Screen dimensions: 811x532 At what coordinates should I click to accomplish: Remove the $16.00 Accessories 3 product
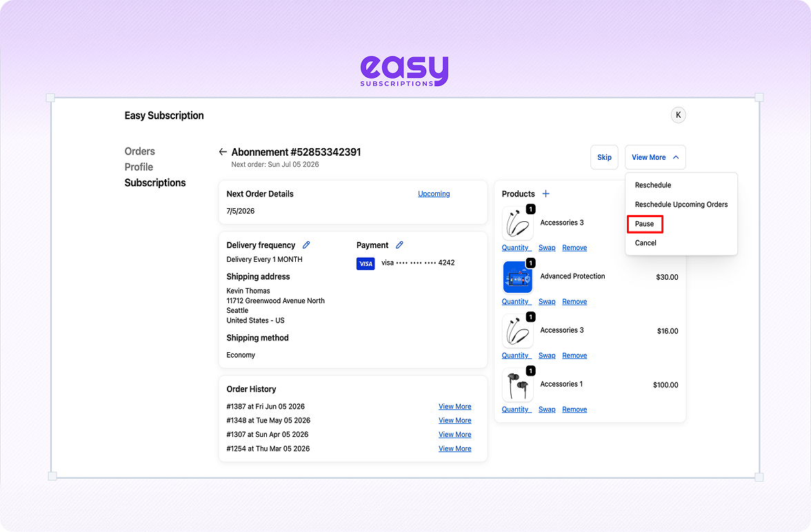[574, 355]
